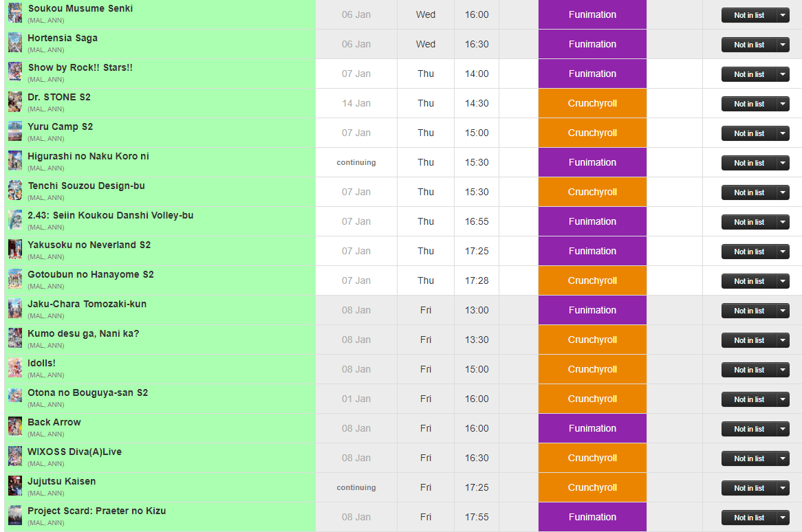Click the Yakusoku no Neverland S2 thumbnail
Screen dimensions: 802x532
point(15,250)
